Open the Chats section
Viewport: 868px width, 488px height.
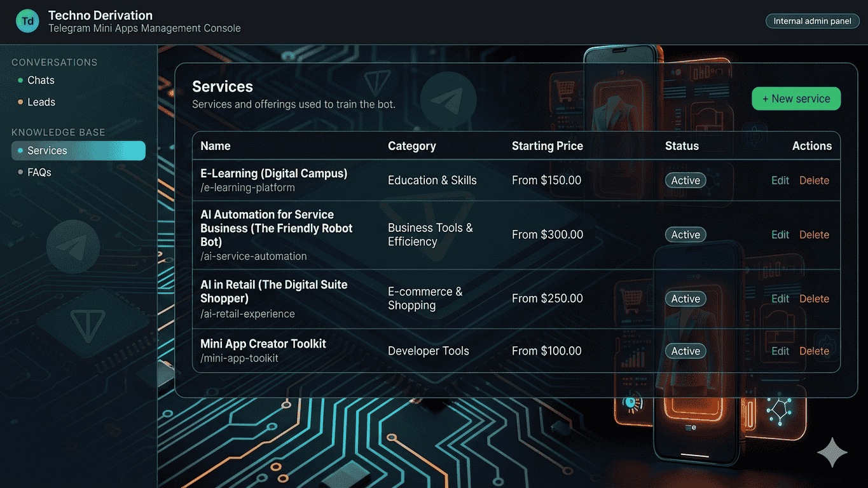pyautogui.click(x=41, y=80)
